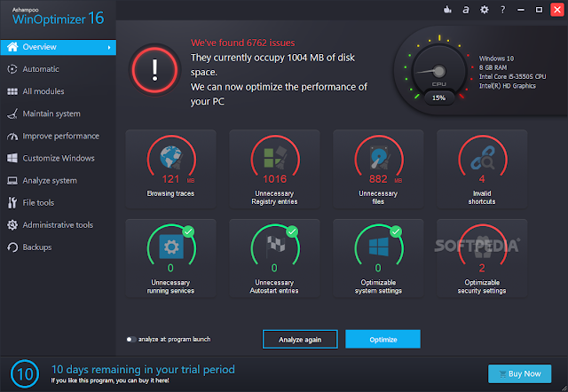Click the shopping cart icon on Buy Now
Screen dimensions: 568x392
[502, 374]
